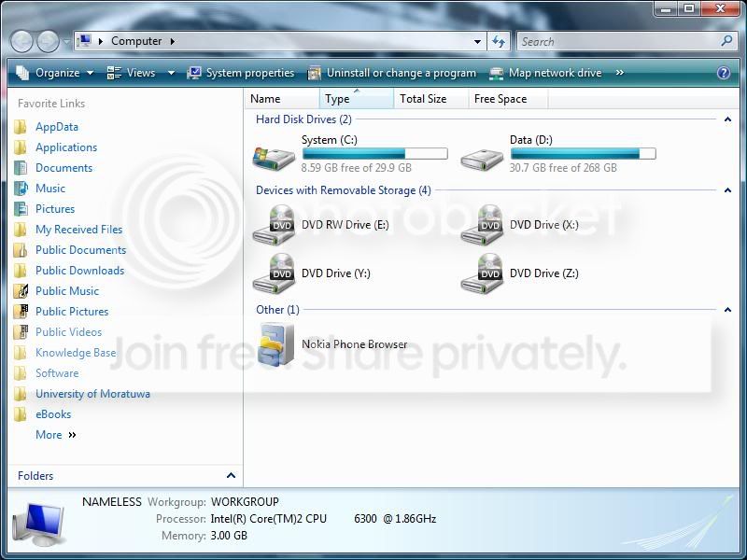747x560 pixels.
Task: Open the Organize dropdown menu
Action: (54, 73)
